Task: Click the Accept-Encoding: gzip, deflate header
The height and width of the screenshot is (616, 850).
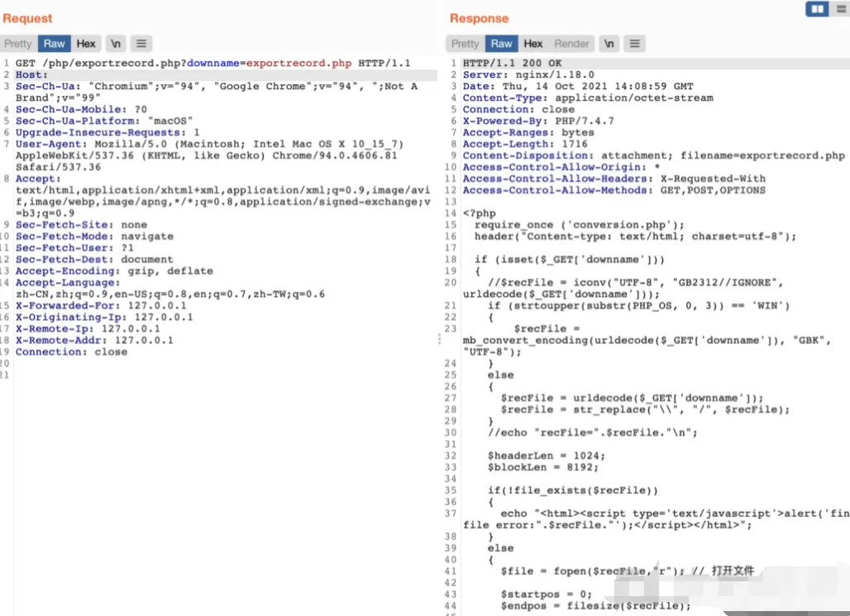Action: pos(114,270)
